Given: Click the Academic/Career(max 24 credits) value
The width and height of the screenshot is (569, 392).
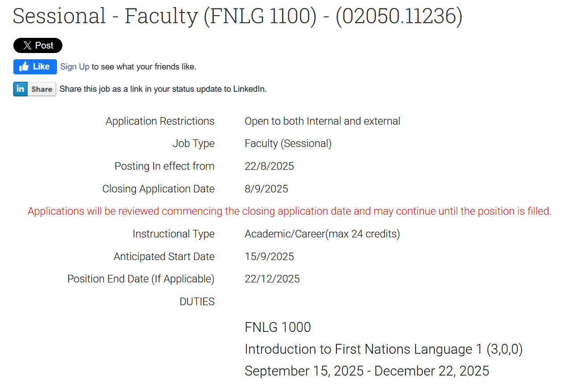Looking at the screenshot, I should coord(322,234).
